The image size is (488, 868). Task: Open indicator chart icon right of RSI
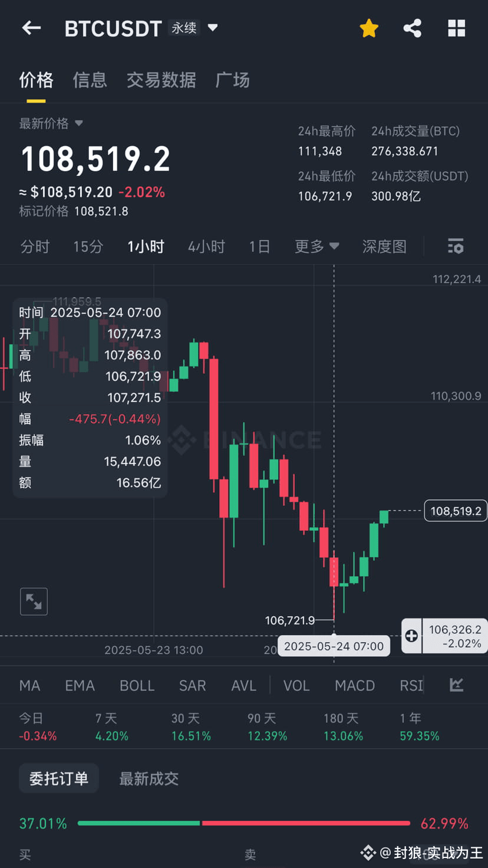pos(457,685)
